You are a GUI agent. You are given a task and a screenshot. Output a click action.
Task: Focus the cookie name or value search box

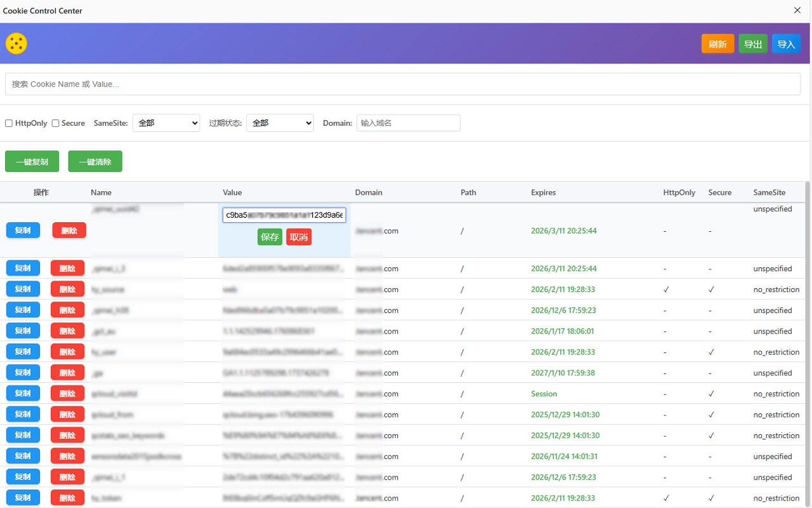pos(403,84)
